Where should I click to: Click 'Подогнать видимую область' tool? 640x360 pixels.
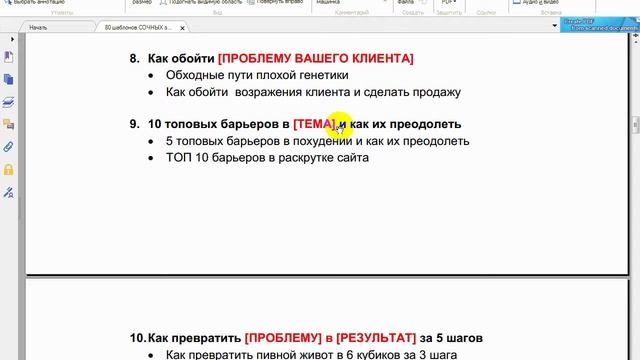201,2
